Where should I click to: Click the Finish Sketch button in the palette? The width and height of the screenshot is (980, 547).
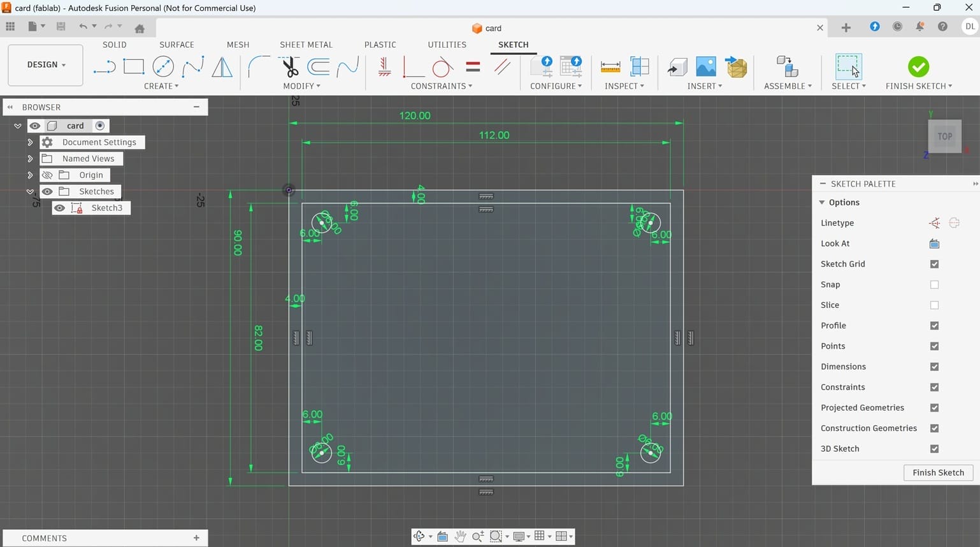tap(938, 472)
